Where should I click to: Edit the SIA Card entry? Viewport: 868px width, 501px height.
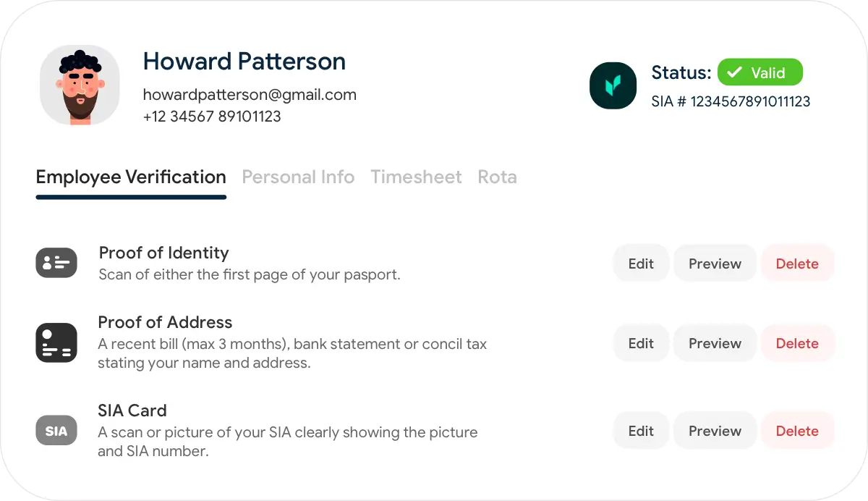641,431
